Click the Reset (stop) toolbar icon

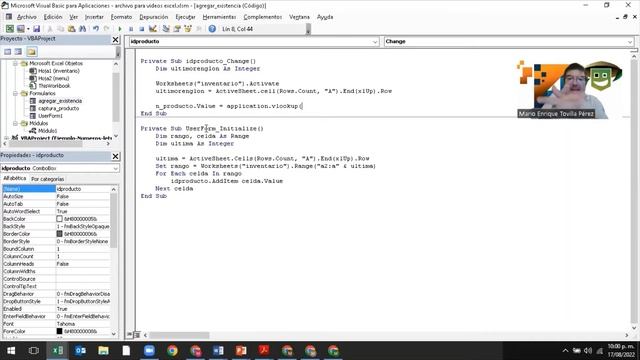[141, 29]
